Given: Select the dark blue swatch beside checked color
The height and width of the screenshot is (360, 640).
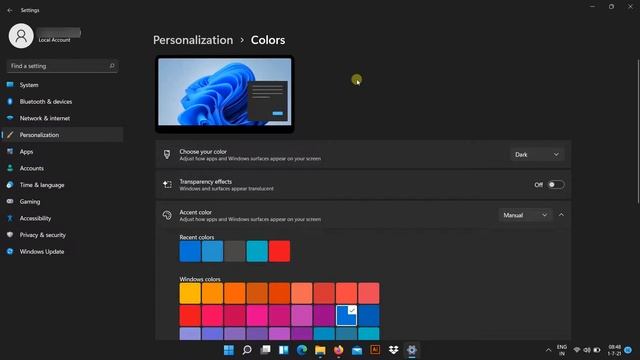Looking at the screenshot, I should [369, 316].
